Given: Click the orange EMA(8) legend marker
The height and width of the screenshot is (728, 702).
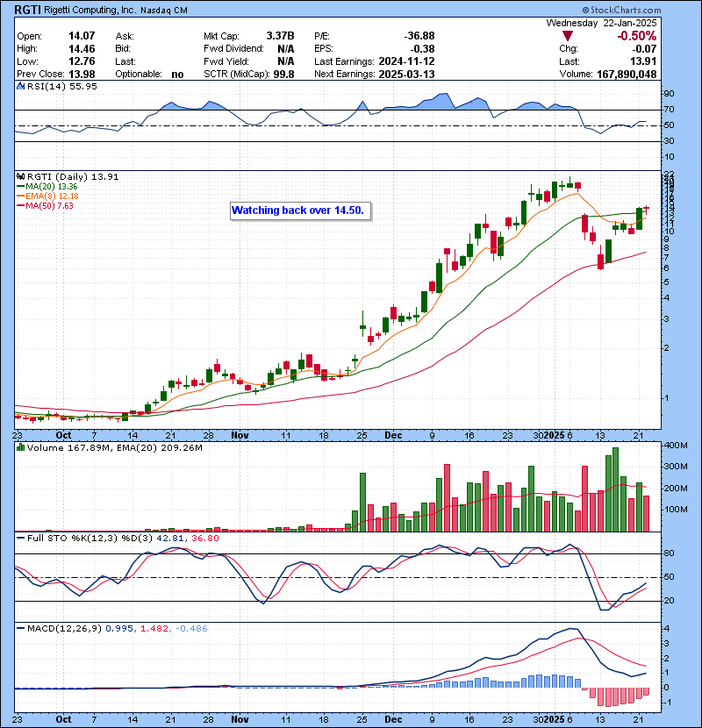Looking at the screenshot, I should [x=20, y=196].
